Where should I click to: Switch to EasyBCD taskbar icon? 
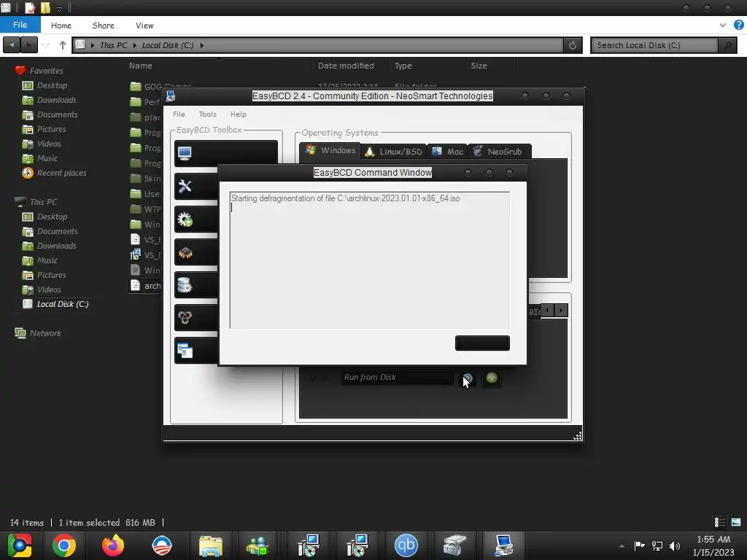click(x=503, y=545)
